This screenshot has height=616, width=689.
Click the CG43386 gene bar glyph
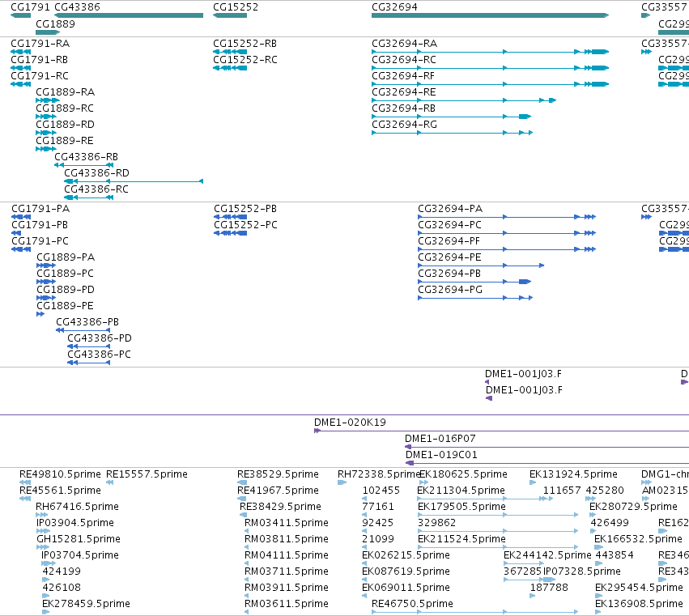[129, 15]
